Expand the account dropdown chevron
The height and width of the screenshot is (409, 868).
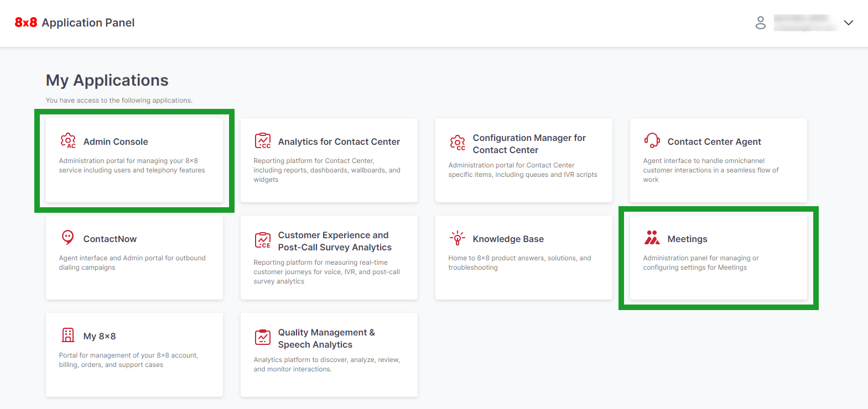point(849,23)
